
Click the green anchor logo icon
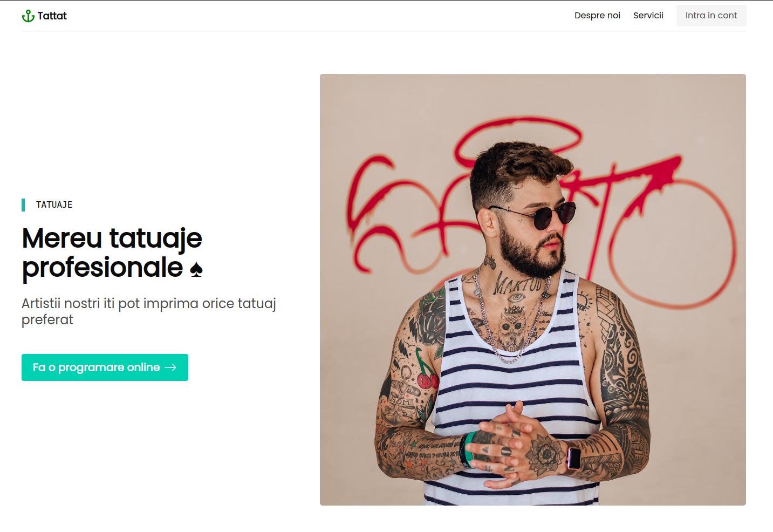tap(28, 16)
